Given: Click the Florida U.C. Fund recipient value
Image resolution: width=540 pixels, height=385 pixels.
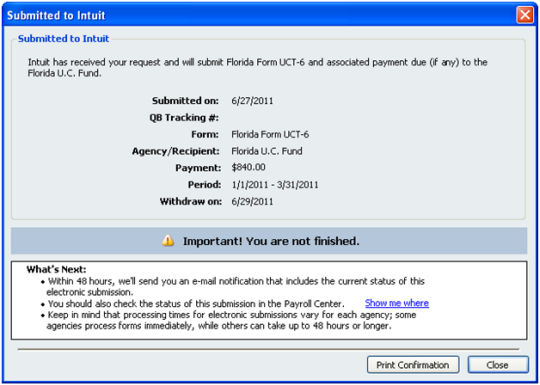Looking at the screenshot, I should click(x=267, y=151).
